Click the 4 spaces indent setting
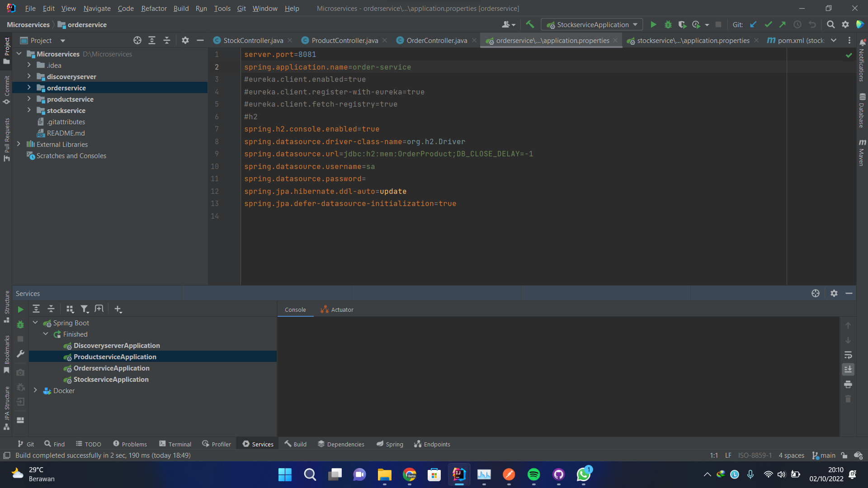 [x=791, y=455]
